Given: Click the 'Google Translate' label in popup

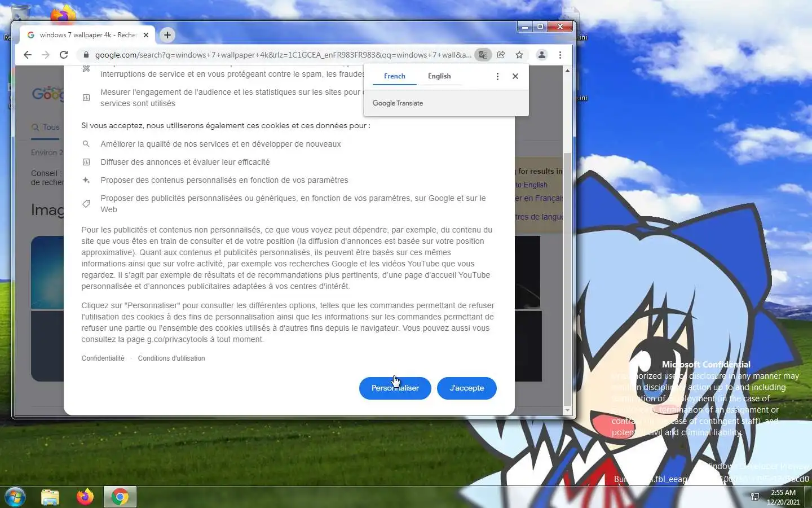Looking at the screenshot, I should pos(398,103).
